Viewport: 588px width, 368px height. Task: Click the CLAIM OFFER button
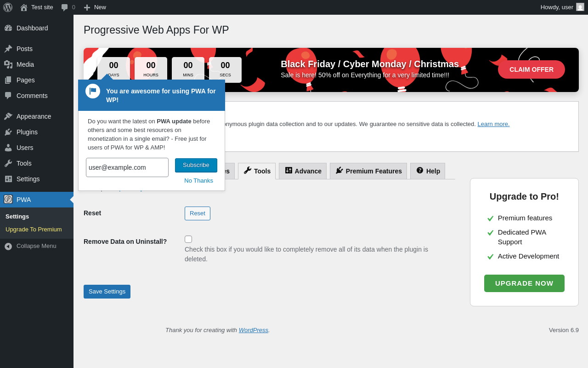coord(531,69)
